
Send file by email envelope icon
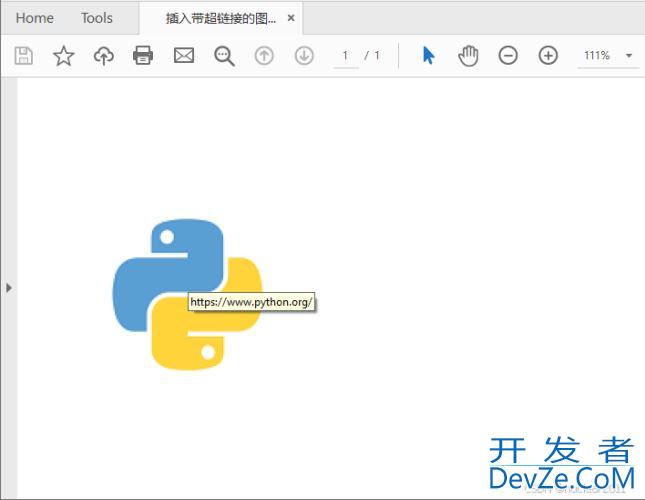click(x=184, y=56)
